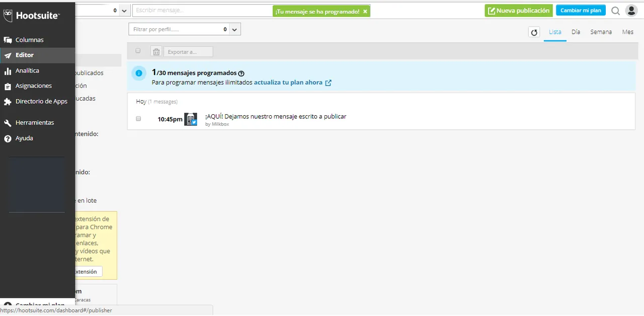644x316 pixels.
Task: Select Editor in the sidebar
Action: click(25, 55)
